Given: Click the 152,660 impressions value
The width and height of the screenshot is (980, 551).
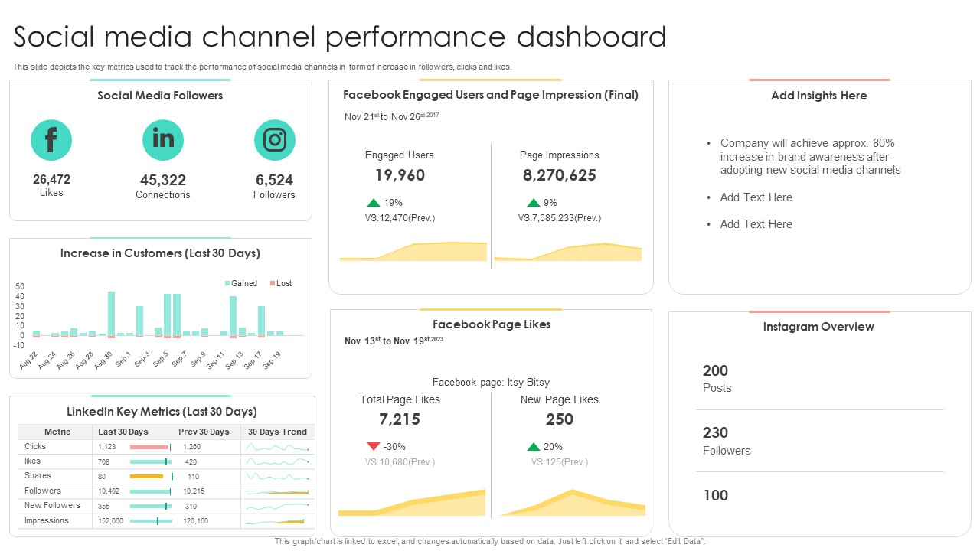Looking at the screenshot, I should tap(111, 521).
